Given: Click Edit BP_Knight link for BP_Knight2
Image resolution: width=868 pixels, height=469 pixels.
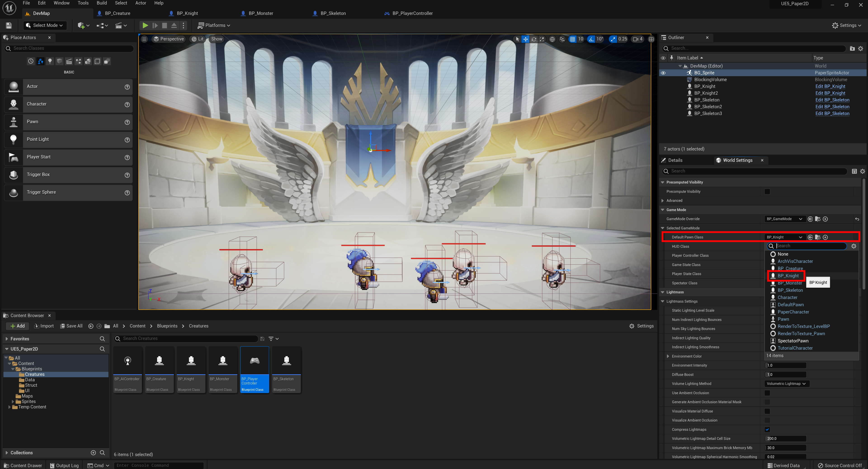Looking at the screenshot, I should click(x=830, y=93).
